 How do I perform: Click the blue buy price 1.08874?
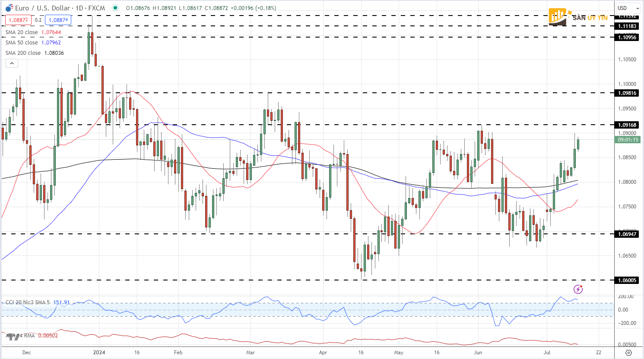point(58,20)
